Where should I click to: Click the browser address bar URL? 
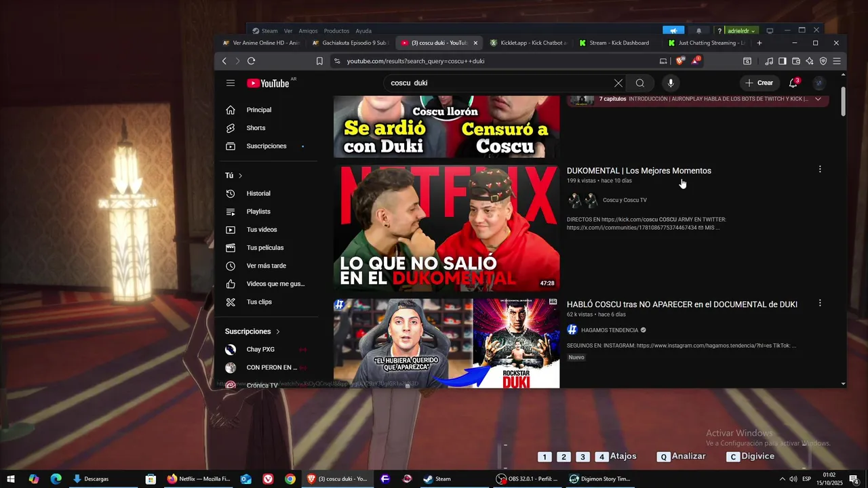(416, 61)
